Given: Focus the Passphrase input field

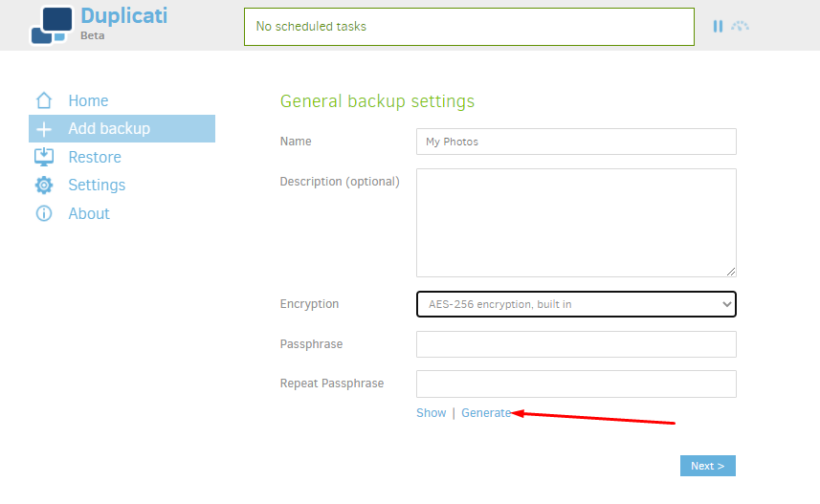Looking at the screenshot, I should pyautogui.click(x=576, y=344).
